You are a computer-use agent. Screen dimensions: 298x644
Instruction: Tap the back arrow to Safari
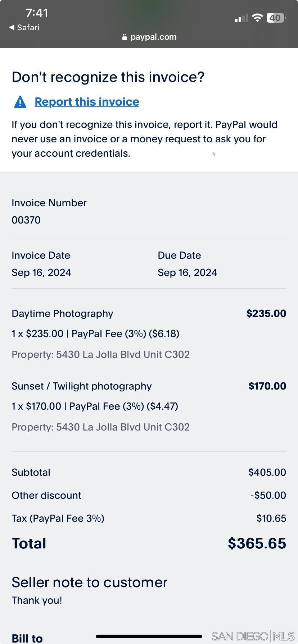[x=12, y=28]
